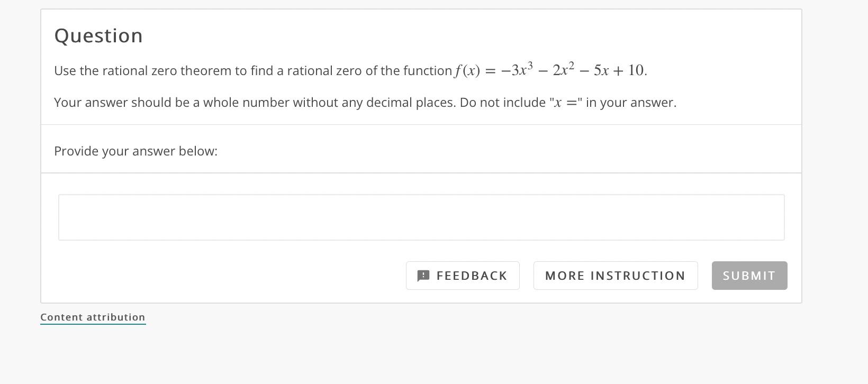
Task: Click the underlined attribution text
Action: pos(93,317)
